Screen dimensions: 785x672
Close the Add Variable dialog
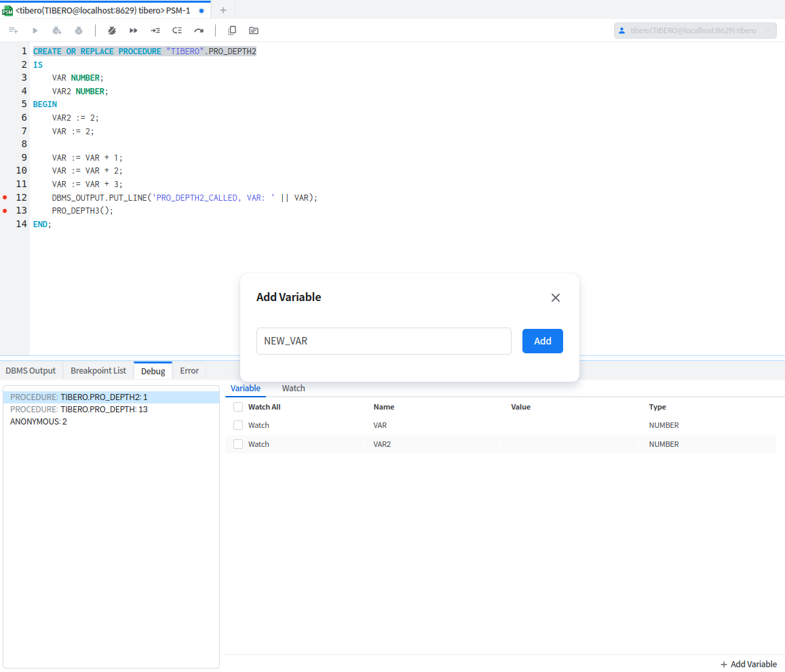click(x=556, y=298)
